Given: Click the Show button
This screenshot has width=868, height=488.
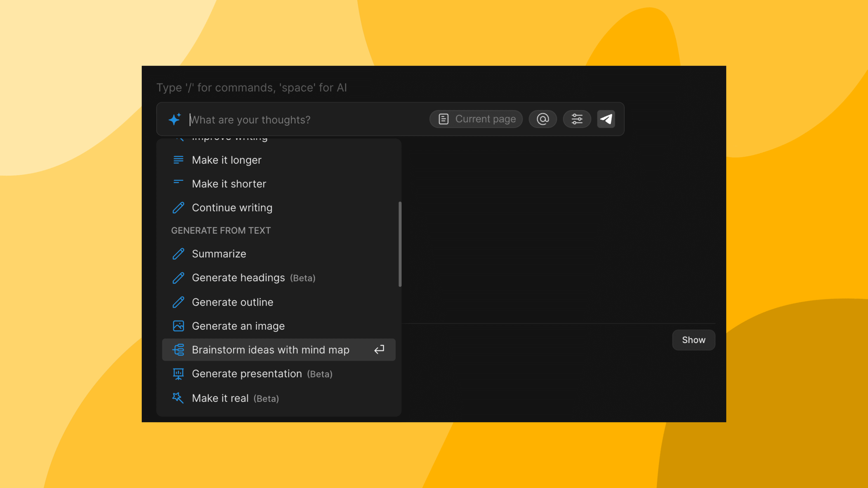Looking at the screenshot, I should [x=693, y=340].
